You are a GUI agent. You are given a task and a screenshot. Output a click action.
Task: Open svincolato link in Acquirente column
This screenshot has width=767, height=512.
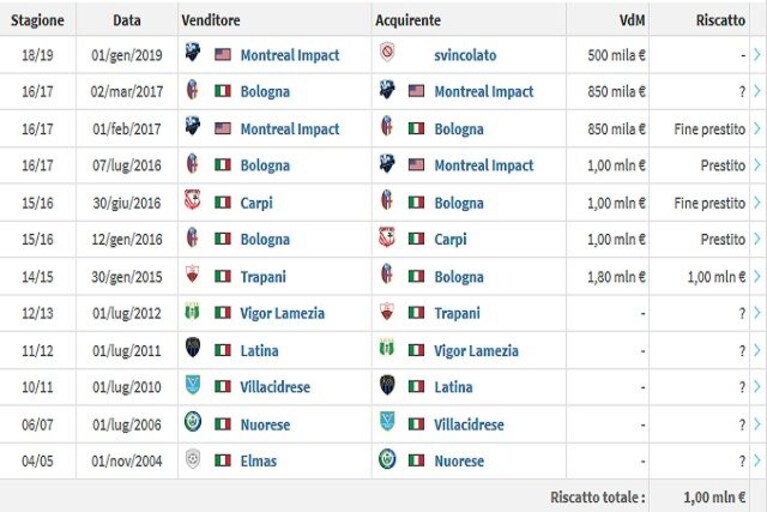coord(465,55)
